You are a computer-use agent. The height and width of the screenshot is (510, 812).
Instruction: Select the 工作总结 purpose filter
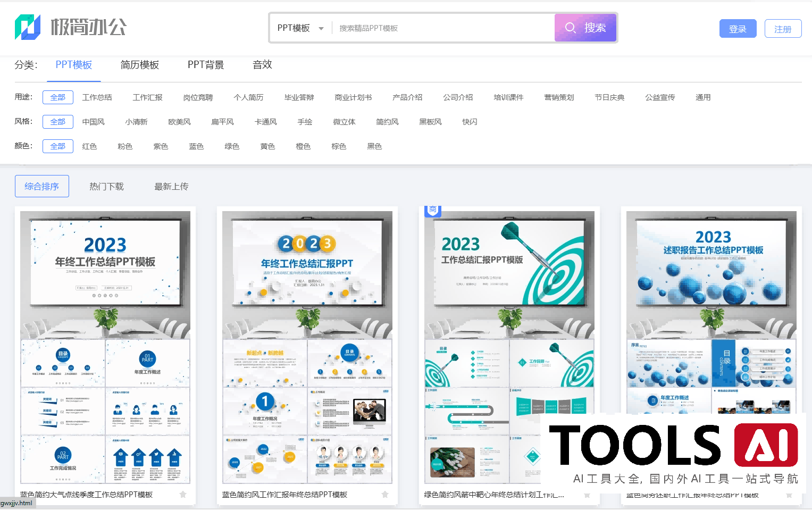pos(97,97)
